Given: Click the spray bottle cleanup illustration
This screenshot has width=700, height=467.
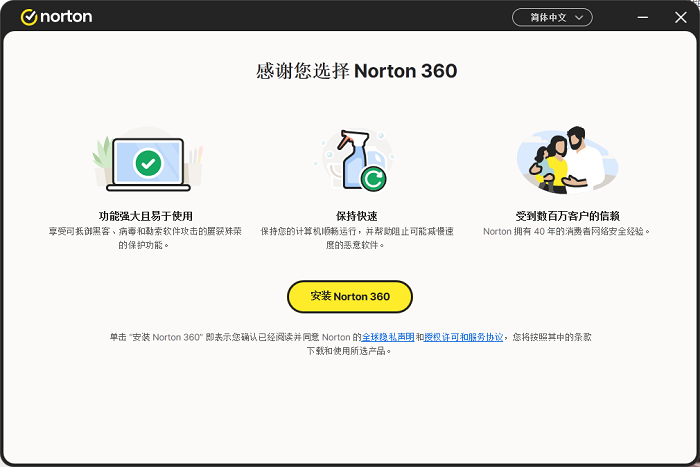Looking at the screenshot, I should tap(355, 160).
